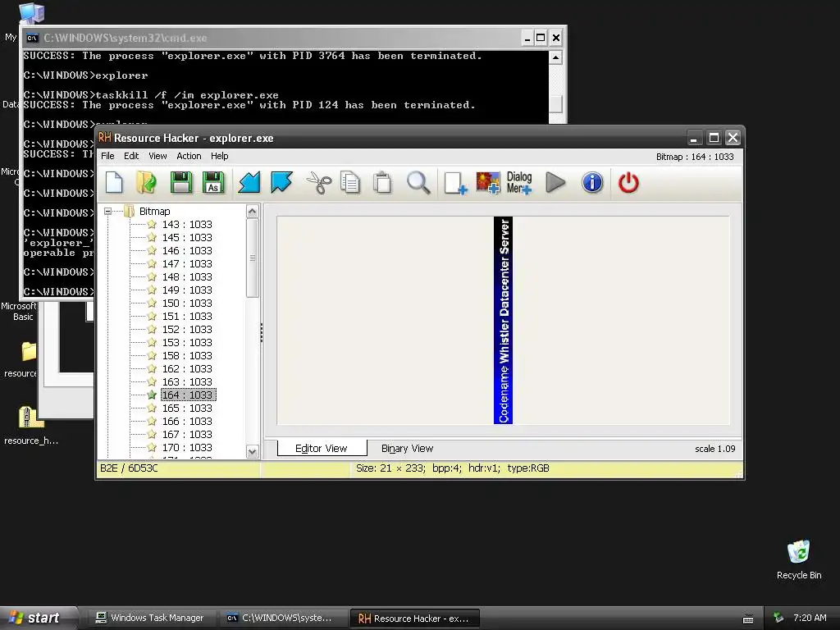840x630 pixels.
Task: Click the Codename Whistler bitmap preview
Action: point(503,321)
